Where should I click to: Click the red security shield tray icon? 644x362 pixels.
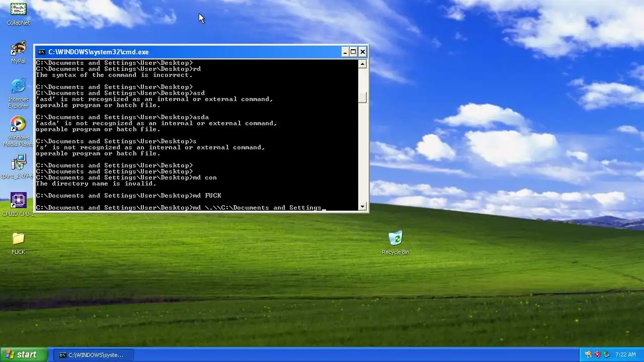[x=597, y=354]
